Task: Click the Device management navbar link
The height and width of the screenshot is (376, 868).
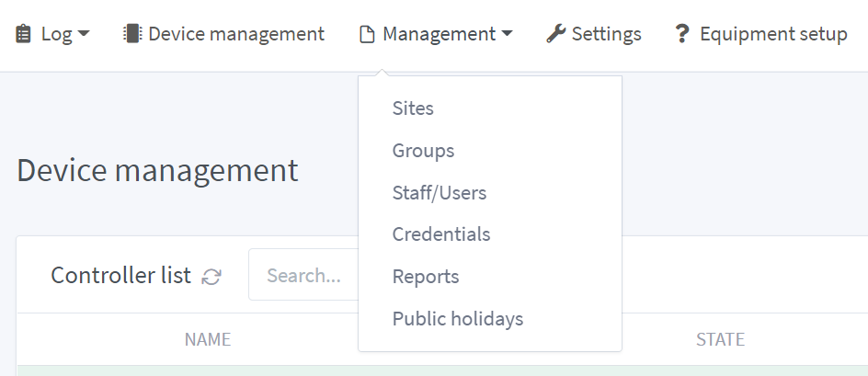Action: 235,35
